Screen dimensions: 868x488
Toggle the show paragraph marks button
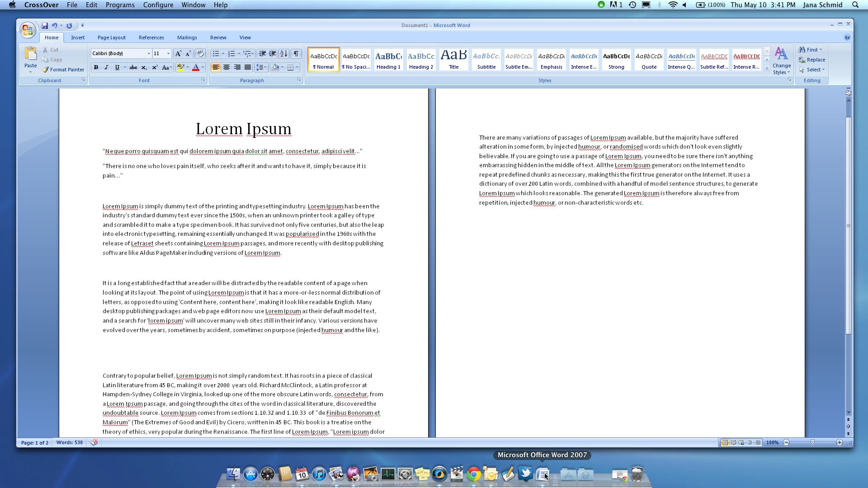pos(296,53)
